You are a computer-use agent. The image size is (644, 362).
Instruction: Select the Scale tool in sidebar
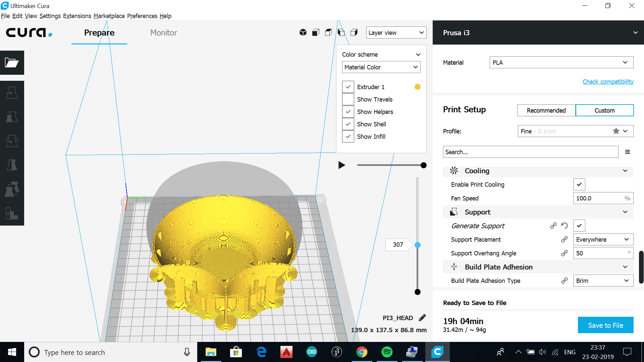click(x=12, y=117)
